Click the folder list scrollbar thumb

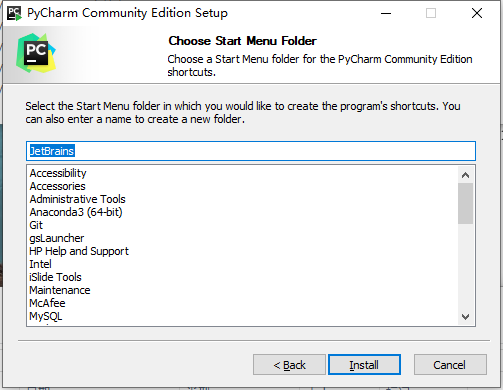tap(466, 203)
